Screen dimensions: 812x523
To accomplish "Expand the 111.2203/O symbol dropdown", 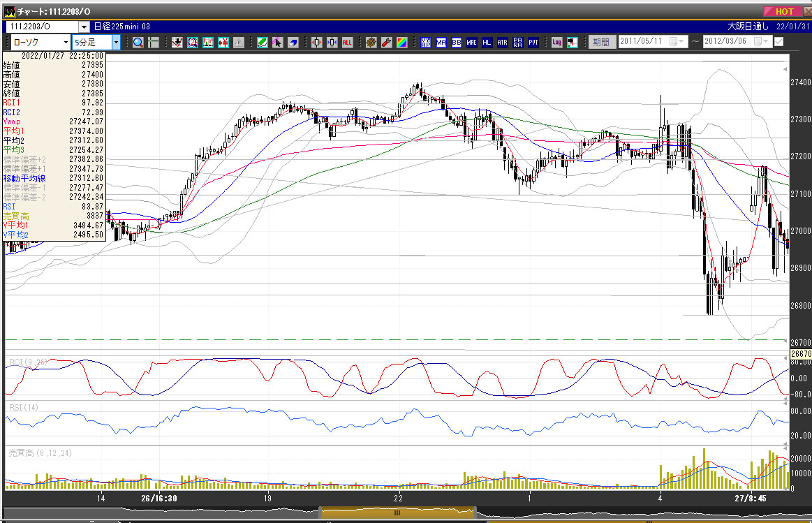I will 84,27.
